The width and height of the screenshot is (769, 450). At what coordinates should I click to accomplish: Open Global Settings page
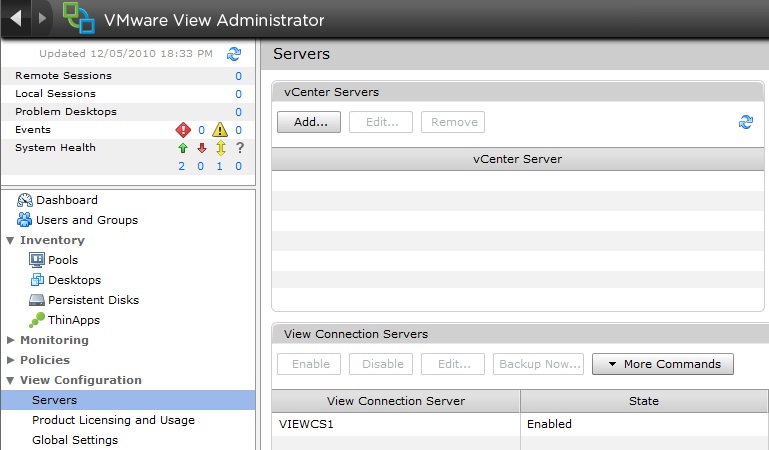point(75,440)
